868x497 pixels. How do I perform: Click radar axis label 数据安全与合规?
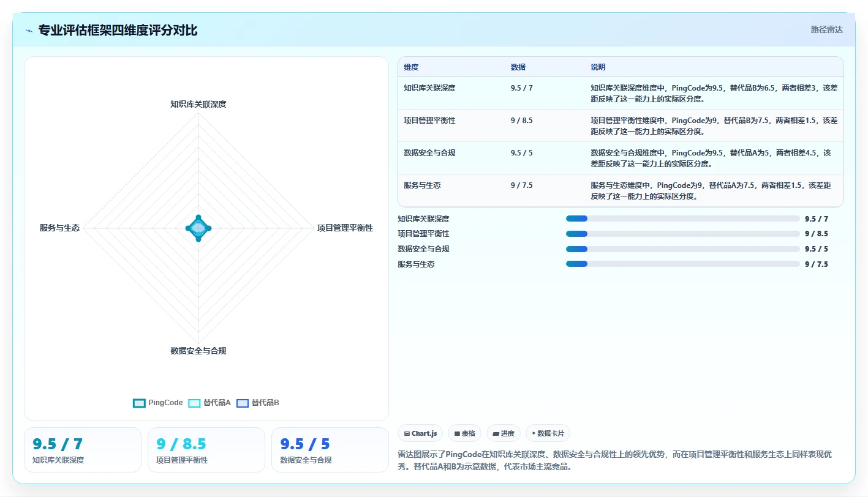coord(198,351)
